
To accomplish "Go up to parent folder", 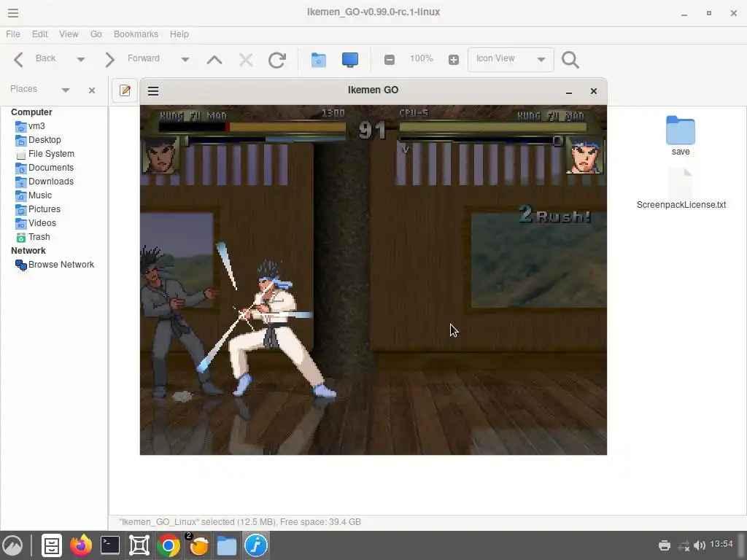I will tap(214, 60).
